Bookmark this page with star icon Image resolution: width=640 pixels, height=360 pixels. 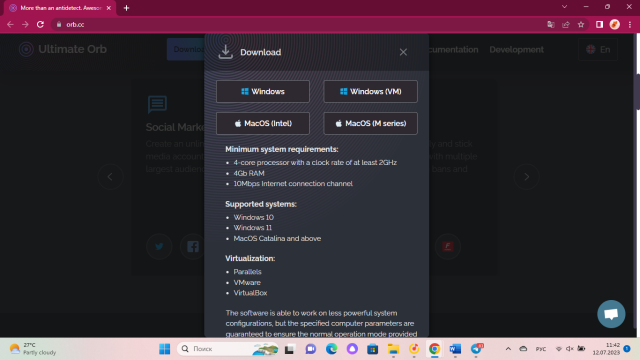[581, 24]
